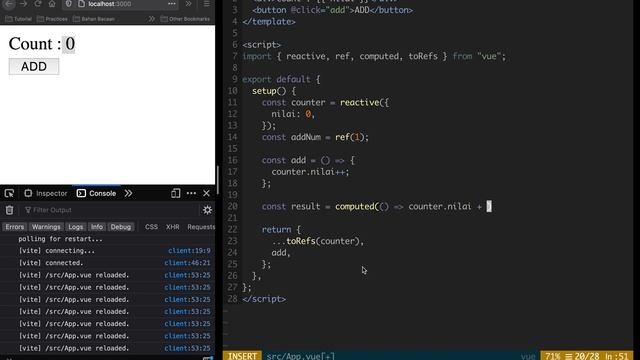
Task: Click the 'polling for restart...' log message
Action: pos(60,239)
